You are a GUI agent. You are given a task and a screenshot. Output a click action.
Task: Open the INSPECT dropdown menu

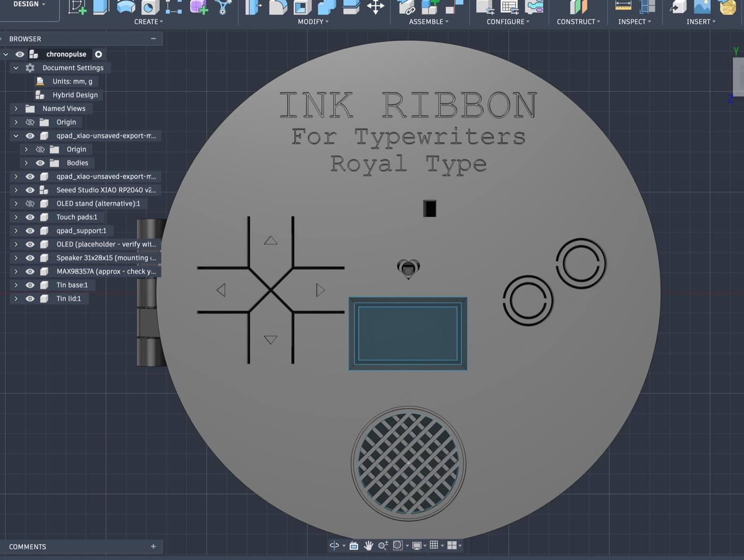(635, 22)
